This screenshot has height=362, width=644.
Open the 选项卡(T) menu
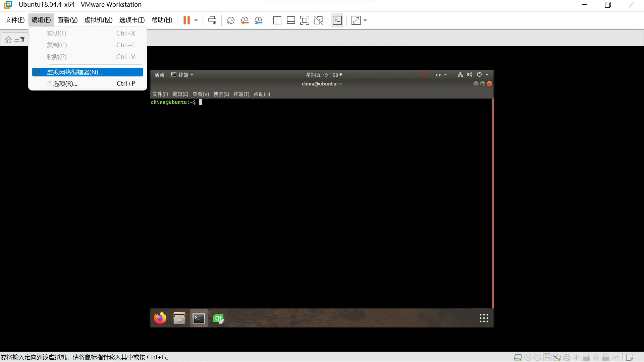point(132,20)
